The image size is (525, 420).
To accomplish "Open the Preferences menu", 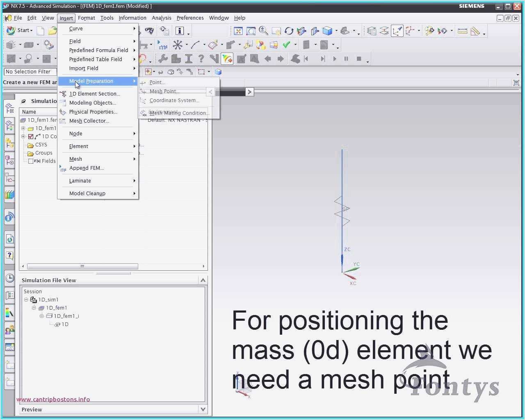I will 190,18.
